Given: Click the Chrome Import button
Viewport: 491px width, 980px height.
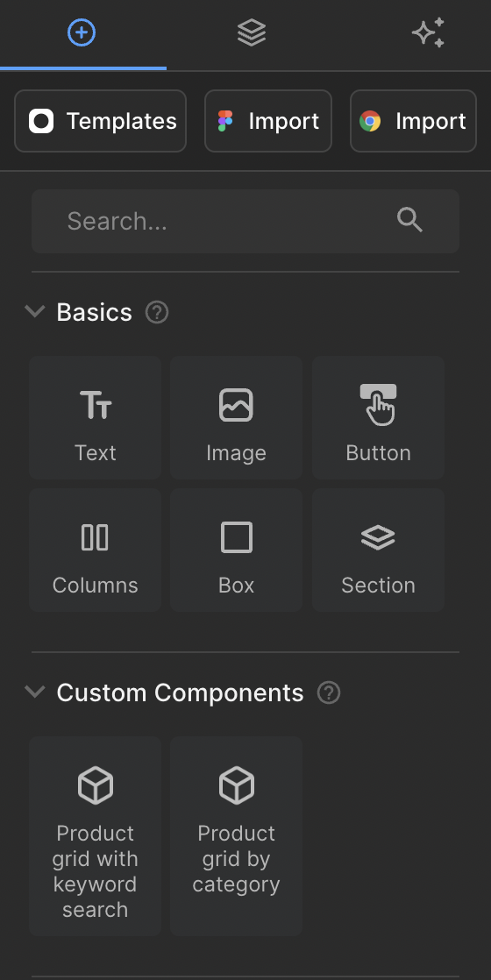Looking at the screenshot, I should [x=413, y=121].
